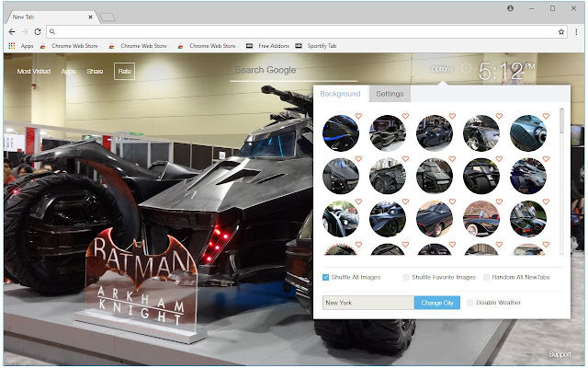Click the background panel scrollbar thumb
The image size is (588, 368).
(x=561, y=121)
